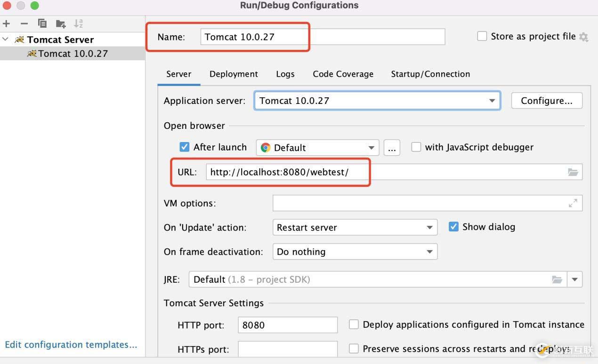Open the Startup/Connection tab
This screenshot has height=364, width=598.
[430, 74]
